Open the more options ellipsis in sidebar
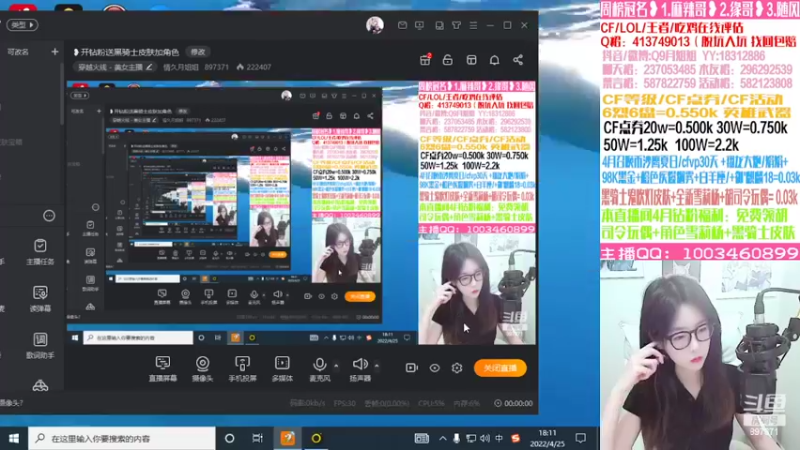The width and height of the screenshot is (800, 450). (x=49, y=216)
